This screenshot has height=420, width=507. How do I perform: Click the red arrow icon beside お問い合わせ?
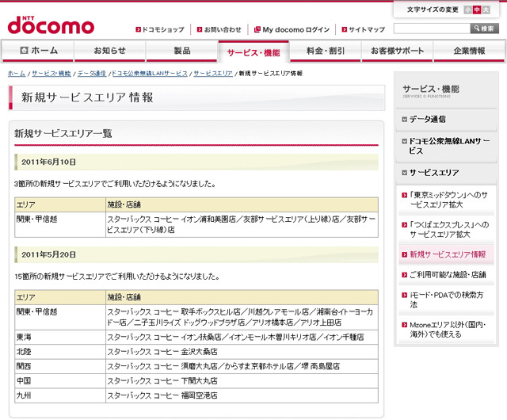pyautogui.click(x=200, y=30)
